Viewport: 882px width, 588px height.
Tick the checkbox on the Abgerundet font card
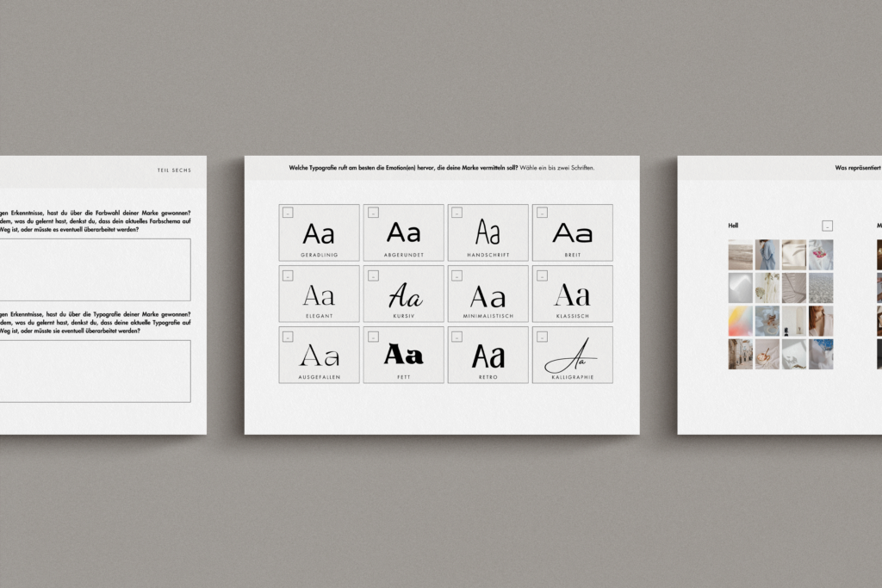[x=373, y=213]
